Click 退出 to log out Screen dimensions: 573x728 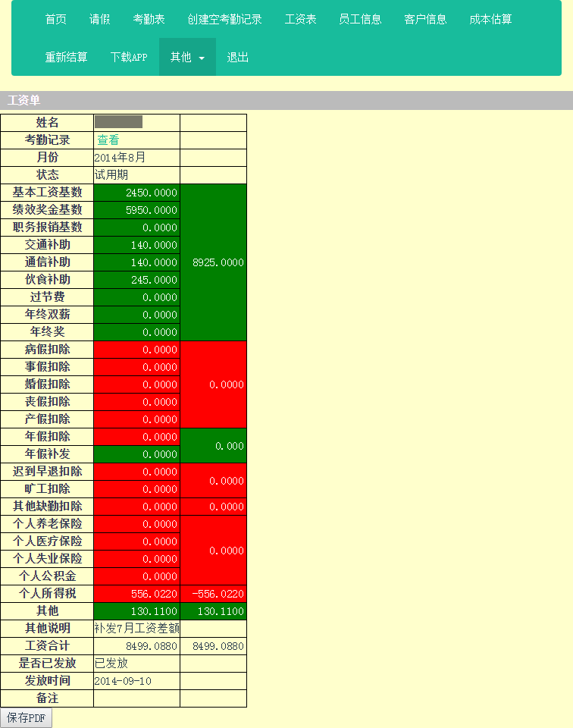[x=238, y=57]
